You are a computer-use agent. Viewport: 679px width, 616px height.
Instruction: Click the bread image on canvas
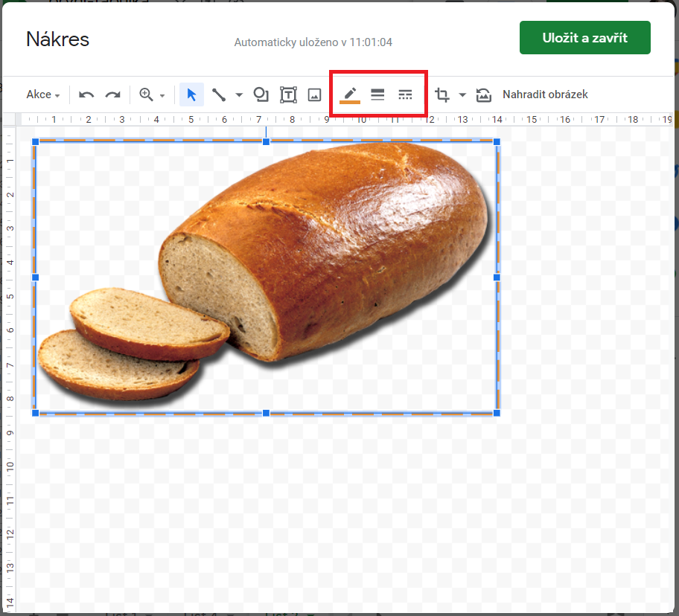[266, 277]
